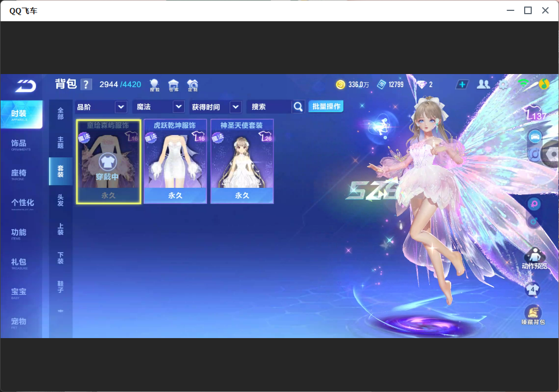Viewport: 559px width, 392px height.
Task: Click the 批量操作 batch operation button
Action: point(326,106)
